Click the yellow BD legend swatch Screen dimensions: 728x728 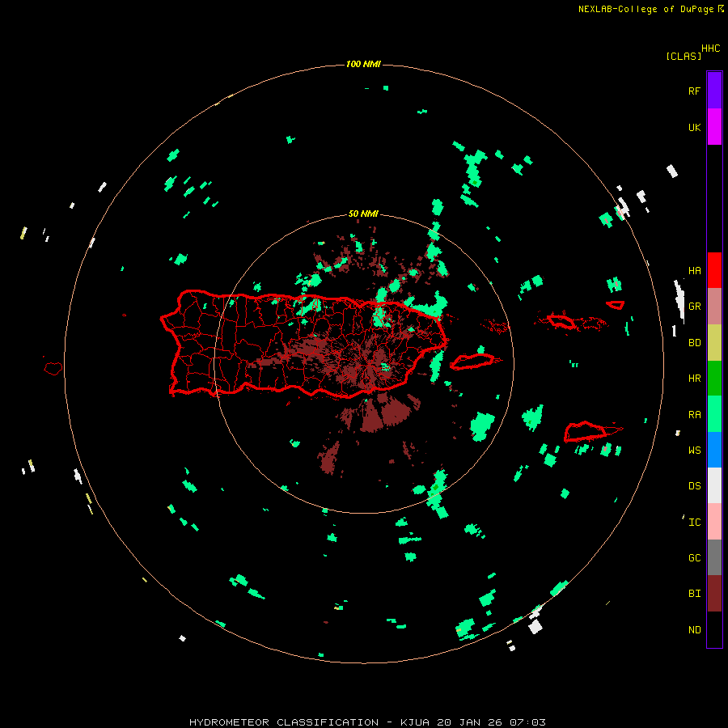pos(714,343)
